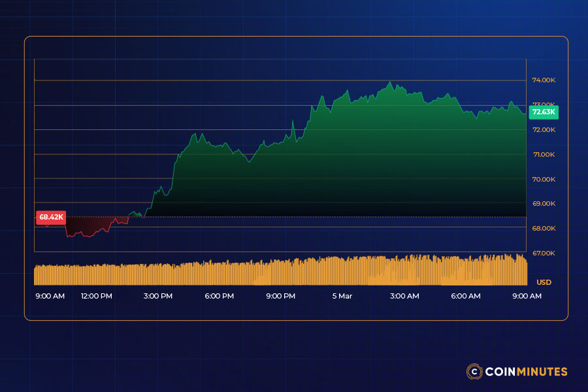Click the tallest orange volume bar

point(419,265)
